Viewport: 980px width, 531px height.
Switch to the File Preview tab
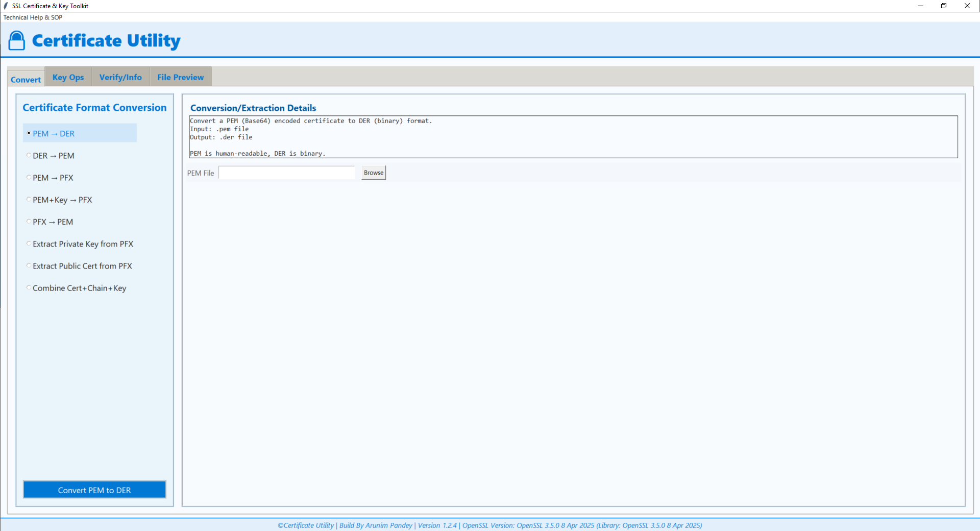pyautogui.click(x=180, y=77)
